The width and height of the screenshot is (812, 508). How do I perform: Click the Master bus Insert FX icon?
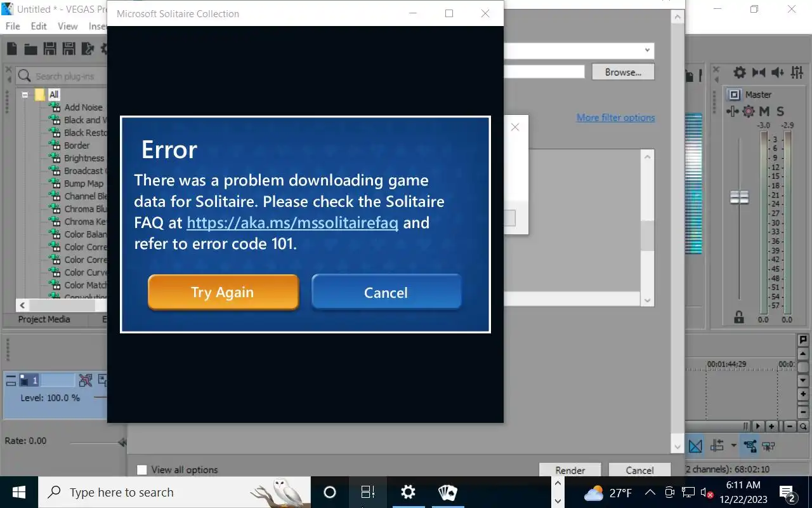coord(733,112)
